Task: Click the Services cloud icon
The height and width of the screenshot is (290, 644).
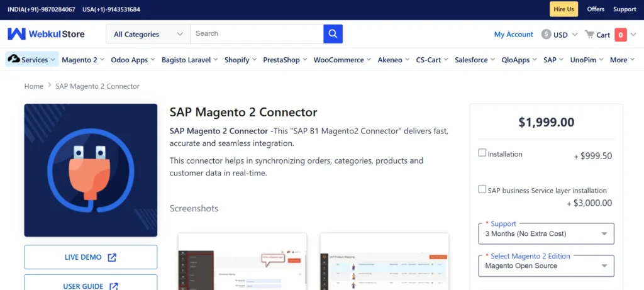Action: 14,59
